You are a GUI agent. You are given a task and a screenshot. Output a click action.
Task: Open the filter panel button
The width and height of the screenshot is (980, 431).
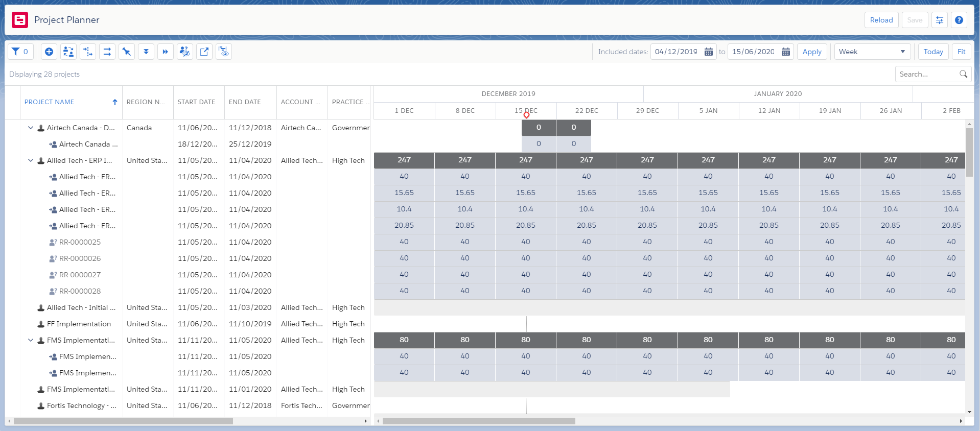[x=20, y=52]
